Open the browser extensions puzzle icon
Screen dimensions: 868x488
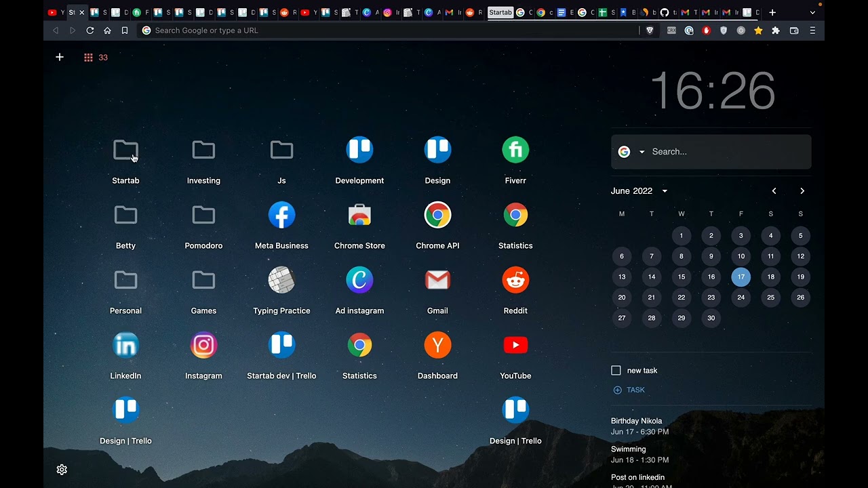pos(776,30)
